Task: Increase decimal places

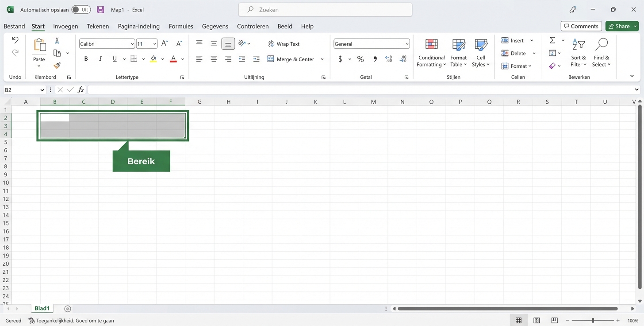Action: click(x=388, y=58)
